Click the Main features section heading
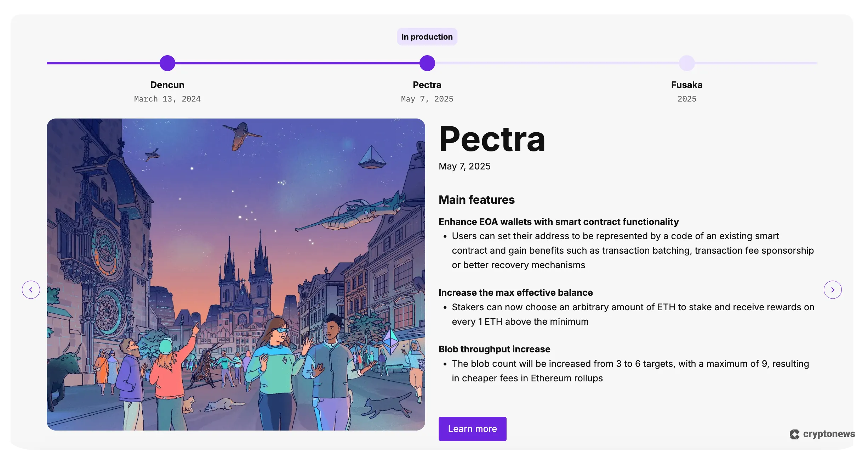868x450 pixels. [477, 200]
